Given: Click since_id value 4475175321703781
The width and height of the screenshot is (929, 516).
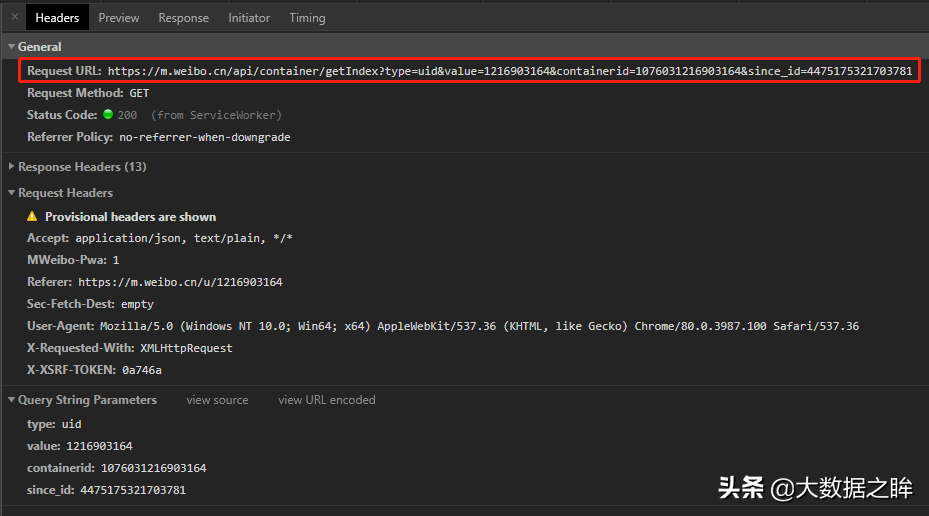Looking at the screenshot, I should pos(133,490).
